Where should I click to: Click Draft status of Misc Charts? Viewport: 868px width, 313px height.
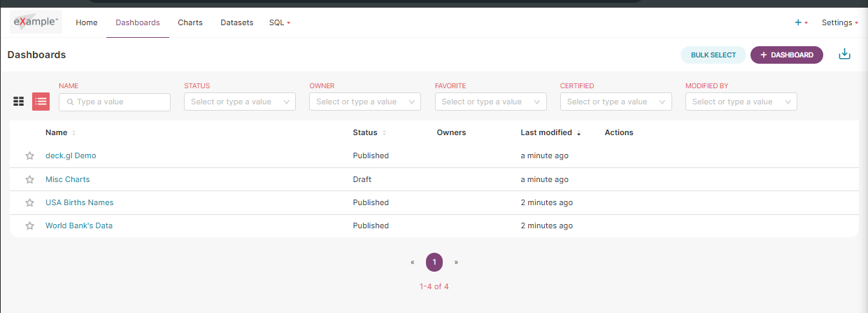click(x=362, y=179)
